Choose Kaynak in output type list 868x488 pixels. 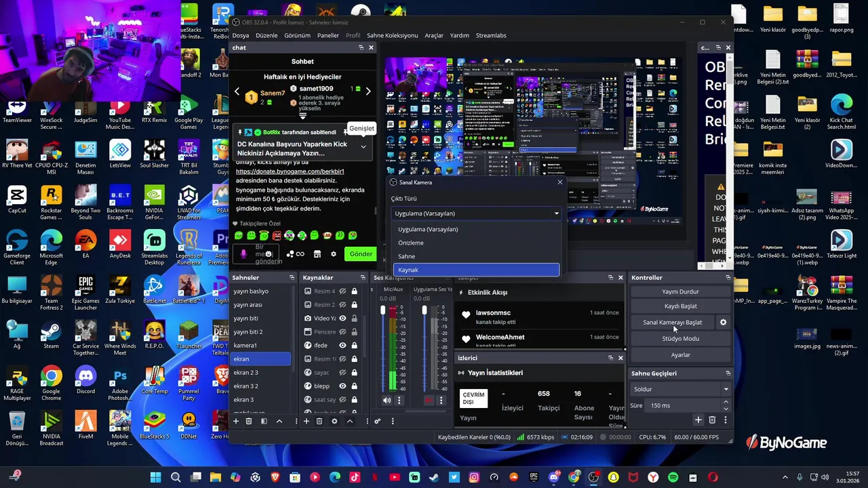pyautogui.click(x=477, y=270)
